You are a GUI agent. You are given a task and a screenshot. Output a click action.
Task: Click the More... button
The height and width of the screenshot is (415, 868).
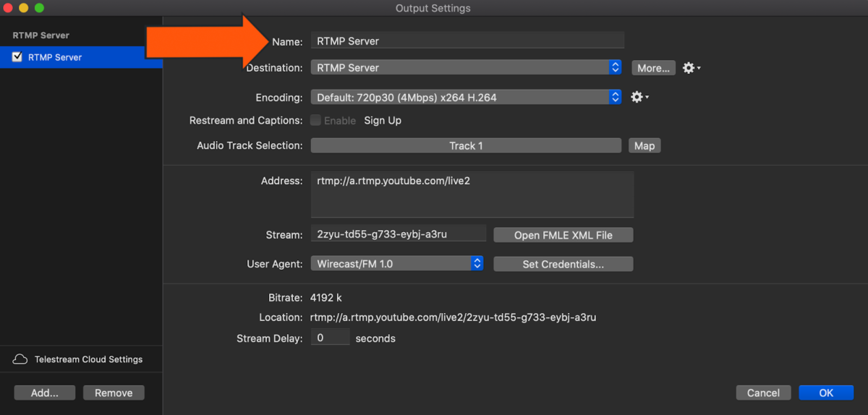[653, 68]
